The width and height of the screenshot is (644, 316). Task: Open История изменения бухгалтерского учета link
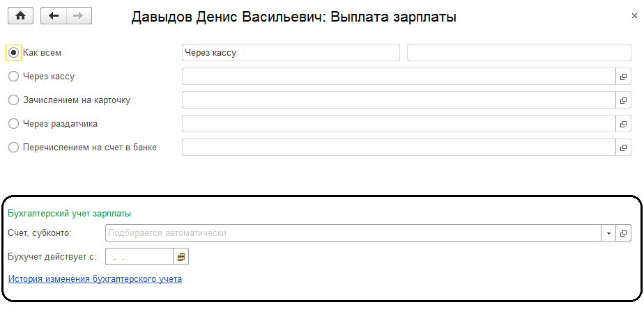[x=95, y=279]
